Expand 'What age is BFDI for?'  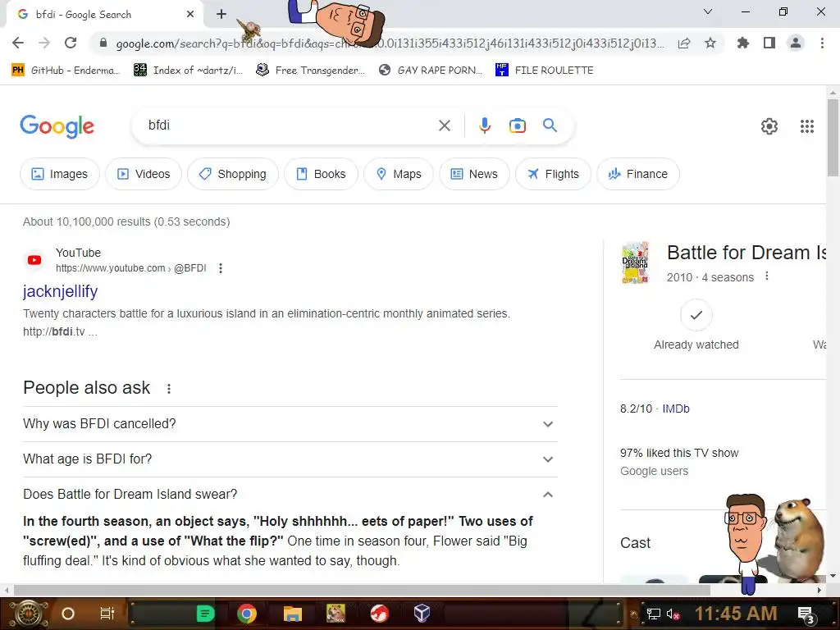290,459
